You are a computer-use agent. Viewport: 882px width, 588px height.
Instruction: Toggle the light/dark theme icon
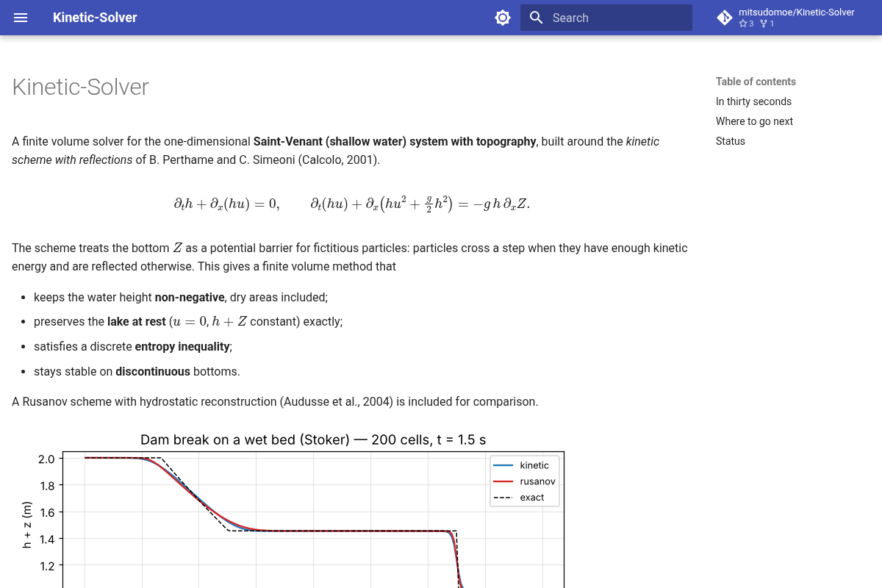click(503, 18)
